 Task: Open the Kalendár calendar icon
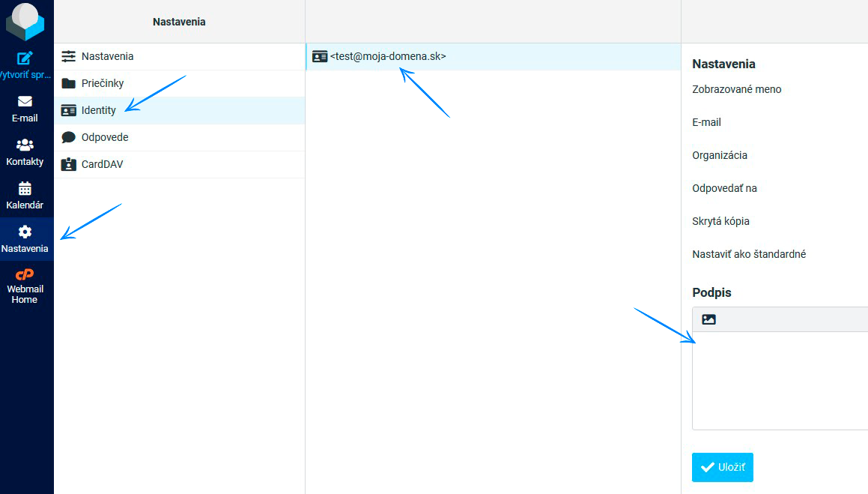click(25, 188)
